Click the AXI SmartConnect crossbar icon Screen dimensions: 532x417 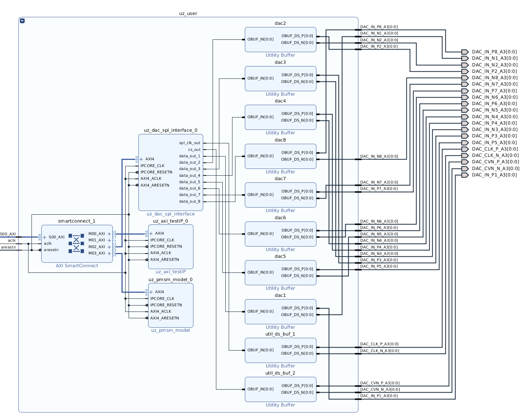click(76, 243)
